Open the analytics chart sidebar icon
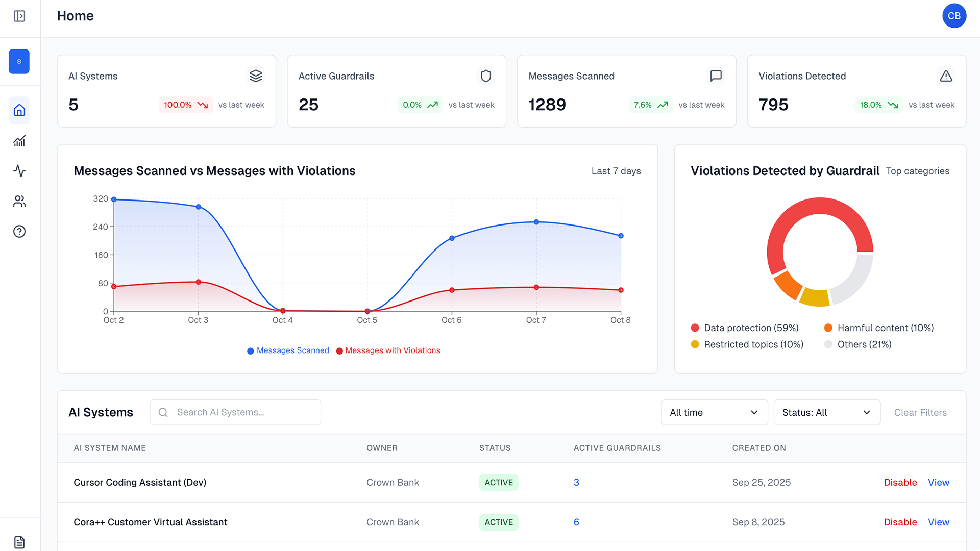The image size is (980, 551). (19, 141)
